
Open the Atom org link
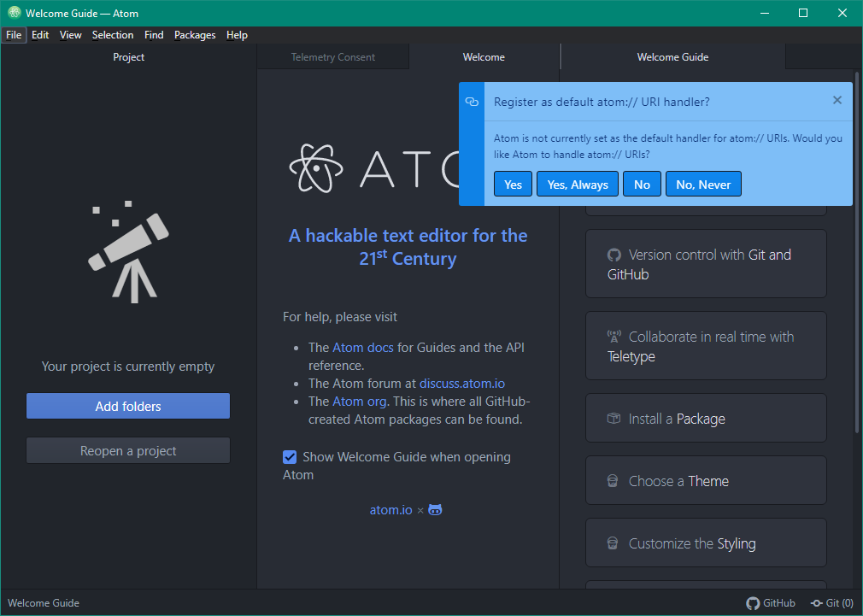[x=360, y=402]
